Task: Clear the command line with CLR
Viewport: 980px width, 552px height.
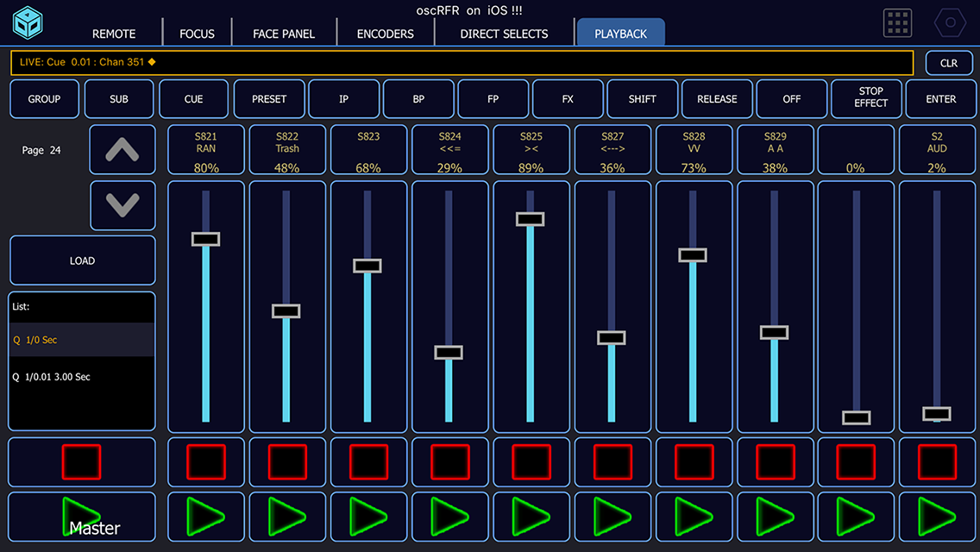Action: [948, 63]
